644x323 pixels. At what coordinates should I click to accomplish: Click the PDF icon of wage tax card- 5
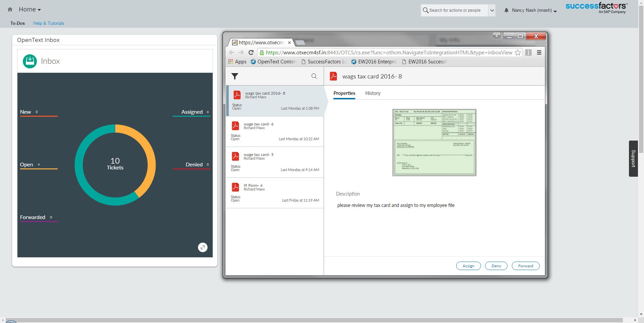point(235,156)
